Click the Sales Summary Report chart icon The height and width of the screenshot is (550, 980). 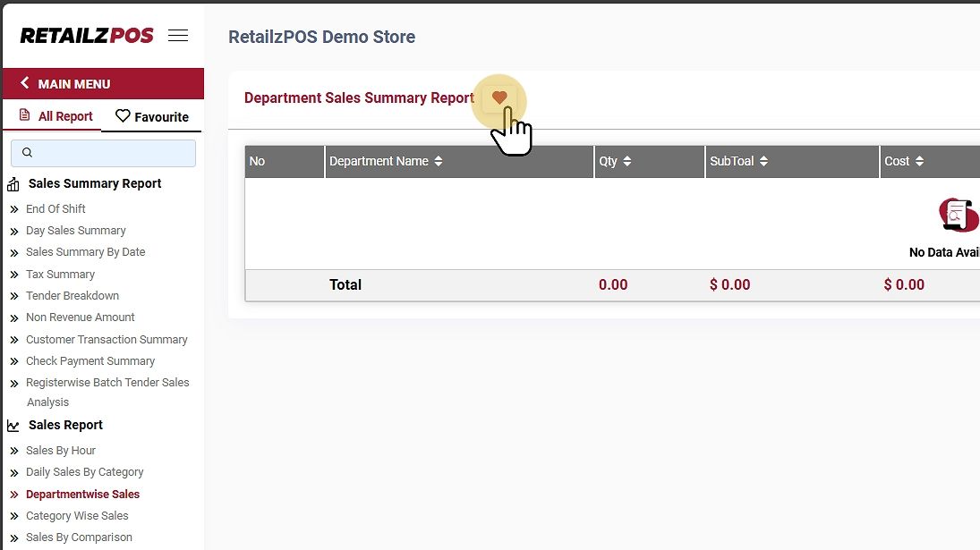(x=13, y=184)
